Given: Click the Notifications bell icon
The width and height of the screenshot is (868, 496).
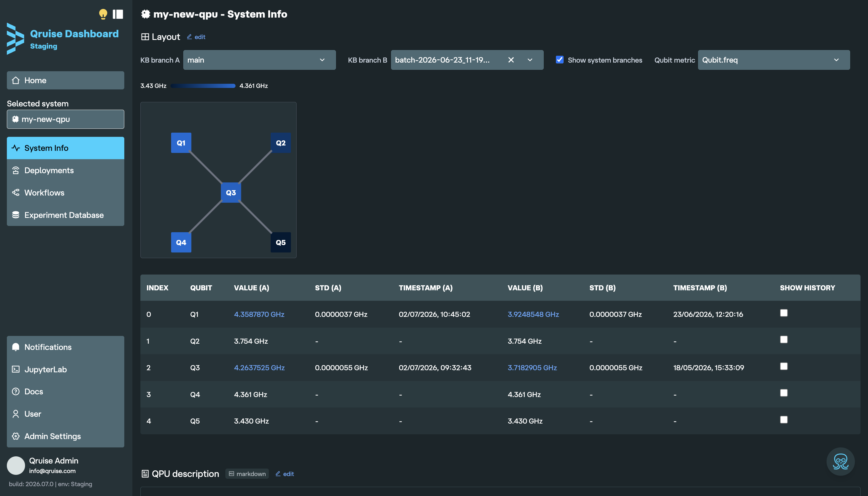Looking at the screenshot, I should [16, 347].
